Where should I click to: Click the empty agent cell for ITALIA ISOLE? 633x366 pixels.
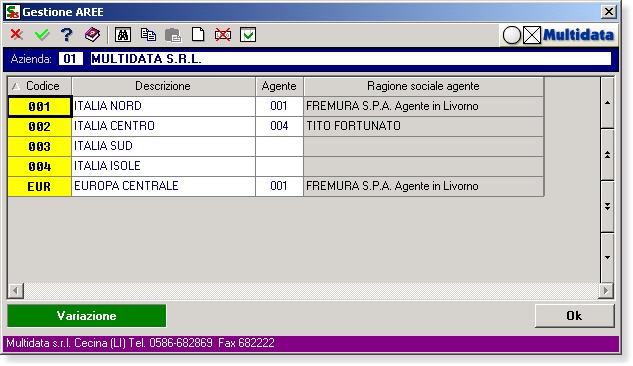click(x=279, y=166)
